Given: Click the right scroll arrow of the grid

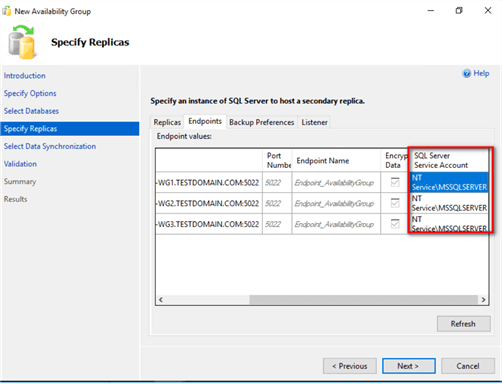Looking at the screenshot, I should click(x=483, y=300).
